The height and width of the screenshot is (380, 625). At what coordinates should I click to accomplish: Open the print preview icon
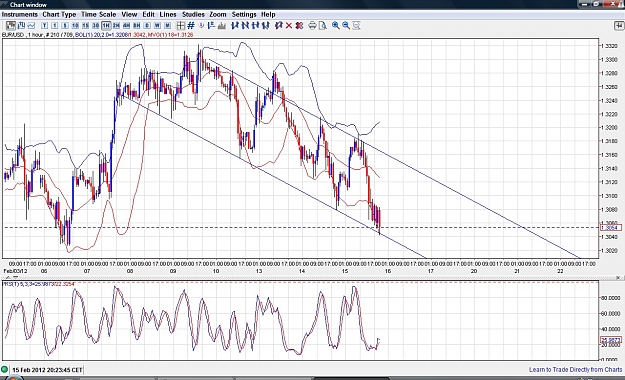(x=322, y=26)
